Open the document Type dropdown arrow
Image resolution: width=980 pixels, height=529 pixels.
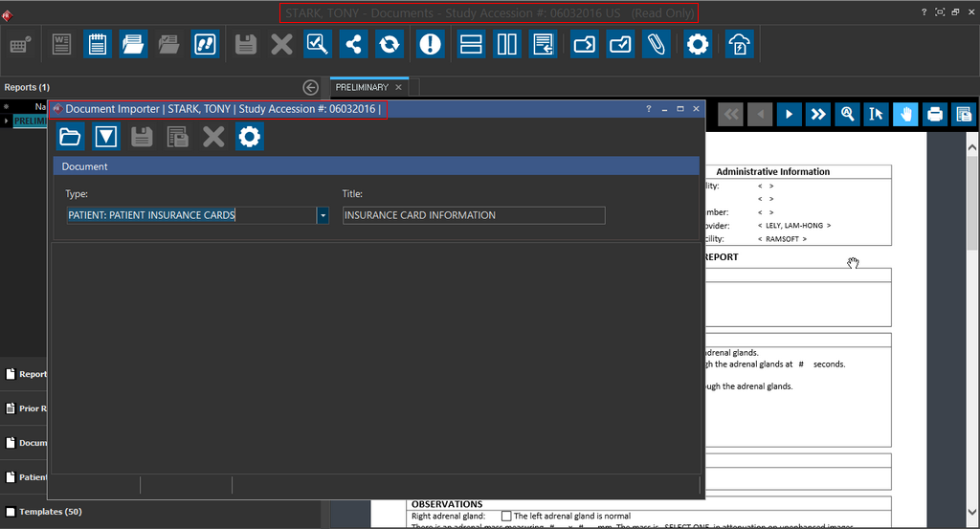pos(323,215)
